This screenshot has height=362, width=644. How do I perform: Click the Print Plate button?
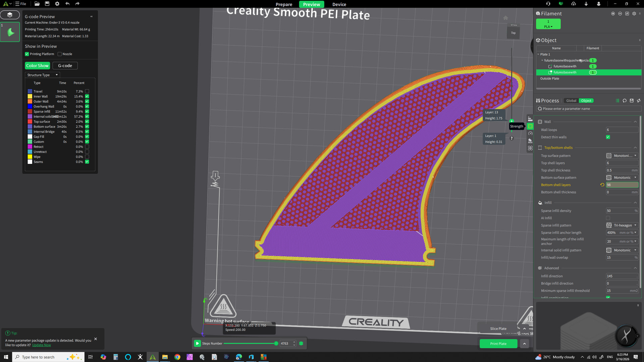point(498,344)
